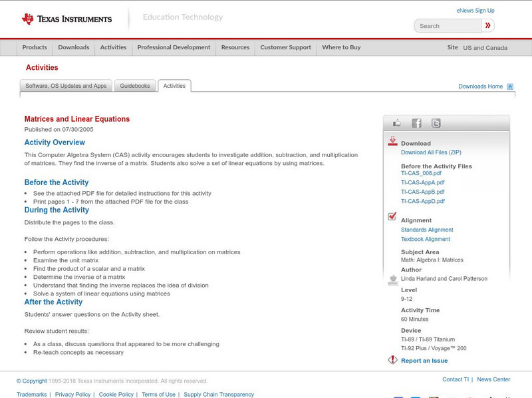This screenshot has width=532, height=398.
Task: Click the Report an Issue warning icon
Action: pyautogui.click(x=392, y=360)
